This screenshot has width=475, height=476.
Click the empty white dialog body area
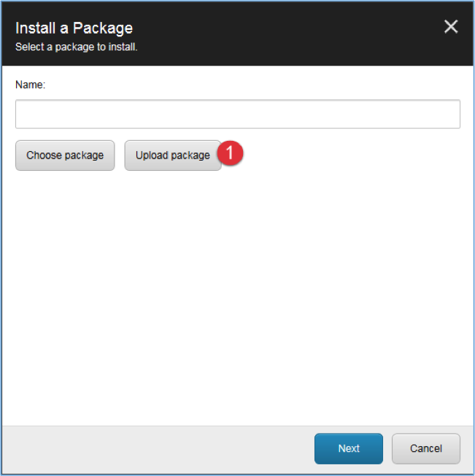[x=238, y=288]
